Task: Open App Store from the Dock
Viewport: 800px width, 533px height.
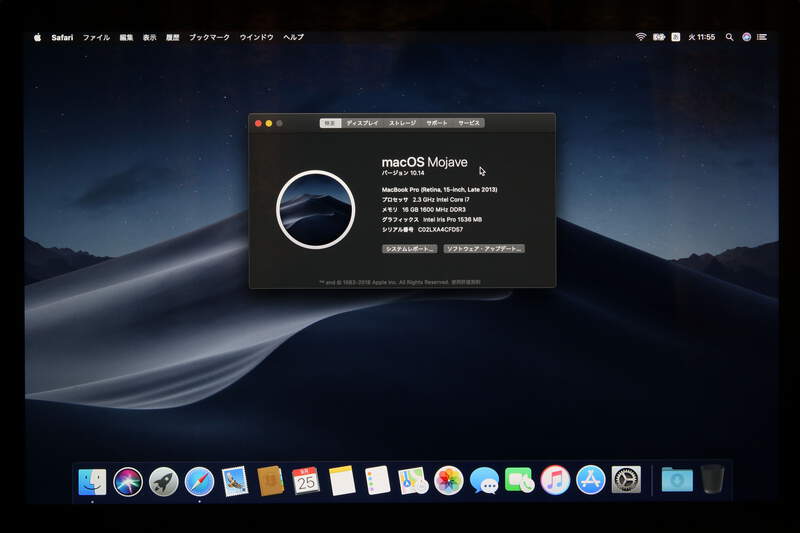Action: coord(590,480)
